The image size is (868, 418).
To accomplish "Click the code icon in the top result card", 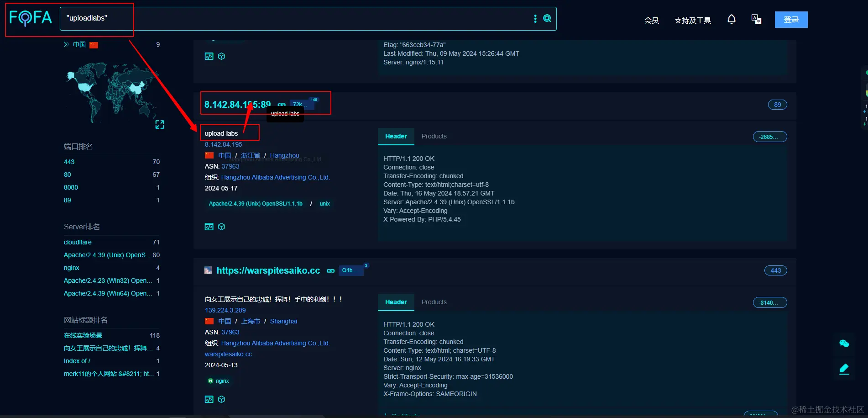I will point(209,56).
